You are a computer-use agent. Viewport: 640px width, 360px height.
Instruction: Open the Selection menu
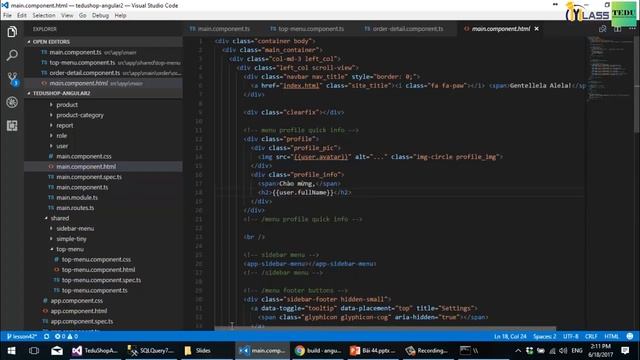click(44, 16)
